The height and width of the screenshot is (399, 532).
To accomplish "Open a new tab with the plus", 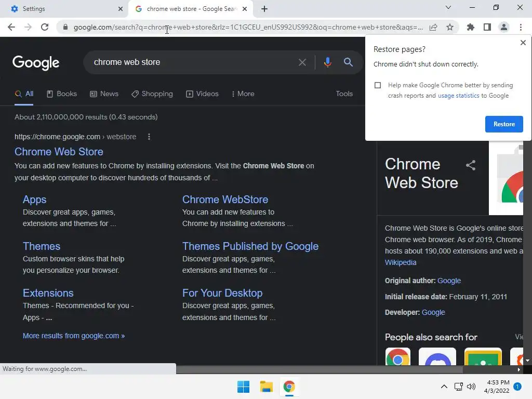I will click(264, 9).
